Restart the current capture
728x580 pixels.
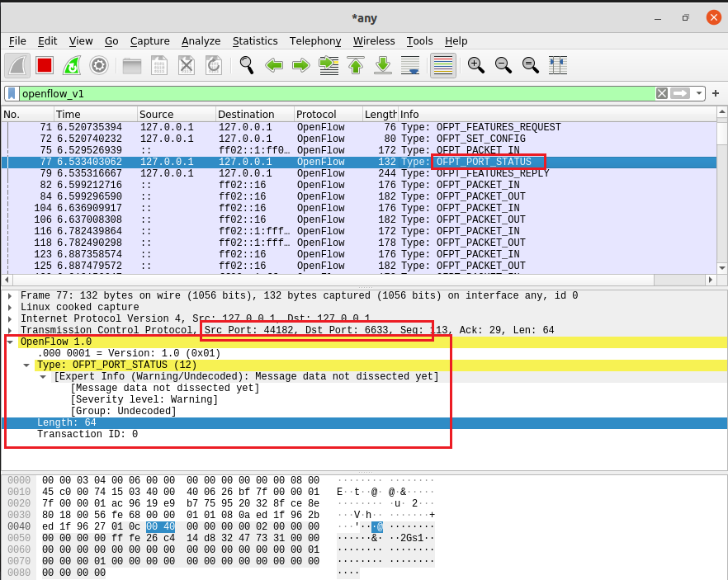tap(72, 65)
